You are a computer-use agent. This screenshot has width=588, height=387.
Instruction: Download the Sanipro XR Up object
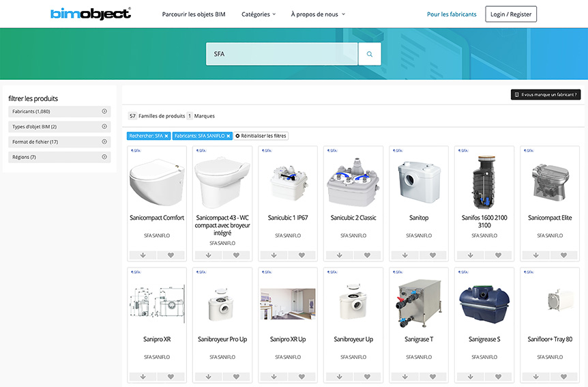[274, 377]
